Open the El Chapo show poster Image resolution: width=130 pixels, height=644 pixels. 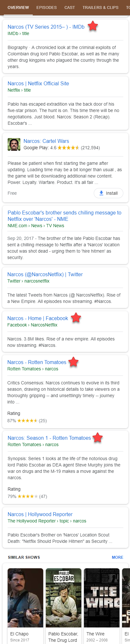point(25,598)
